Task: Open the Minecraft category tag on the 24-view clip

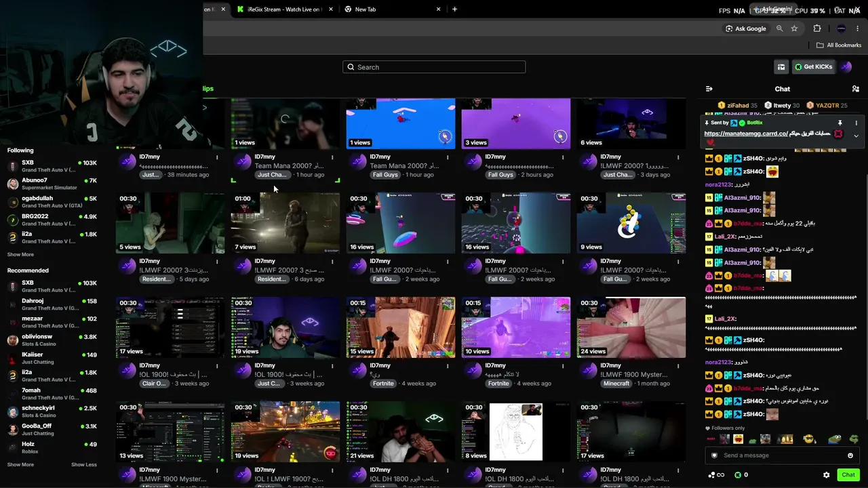Action: coord(617,384)
